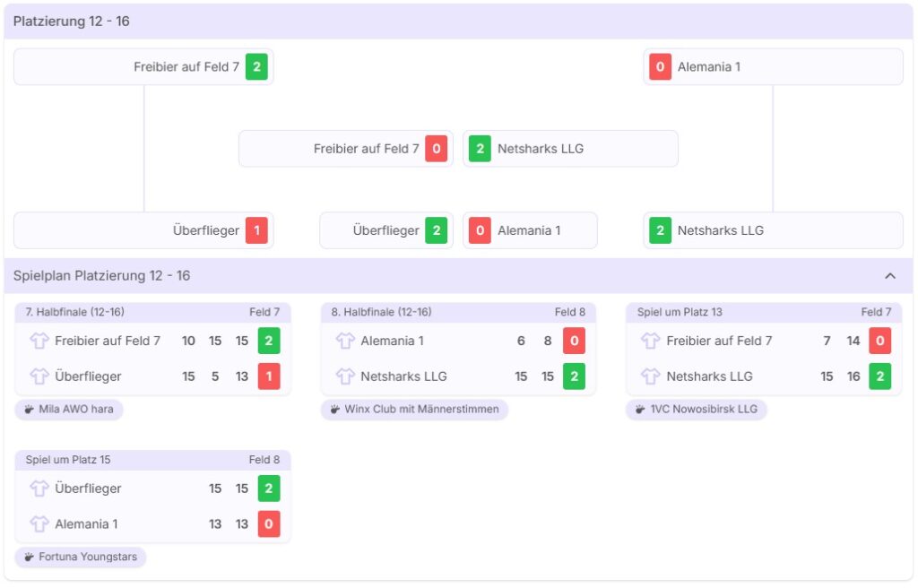The height and width of the screenshot is (588, 918).
Task: Click red score 1 badge for Überflieger in 7. Halbfinale
Action: (x=269, y=376)
